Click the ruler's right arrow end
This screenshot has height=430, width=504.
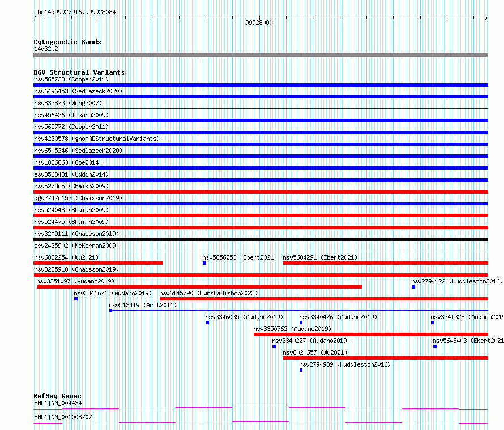486,18
